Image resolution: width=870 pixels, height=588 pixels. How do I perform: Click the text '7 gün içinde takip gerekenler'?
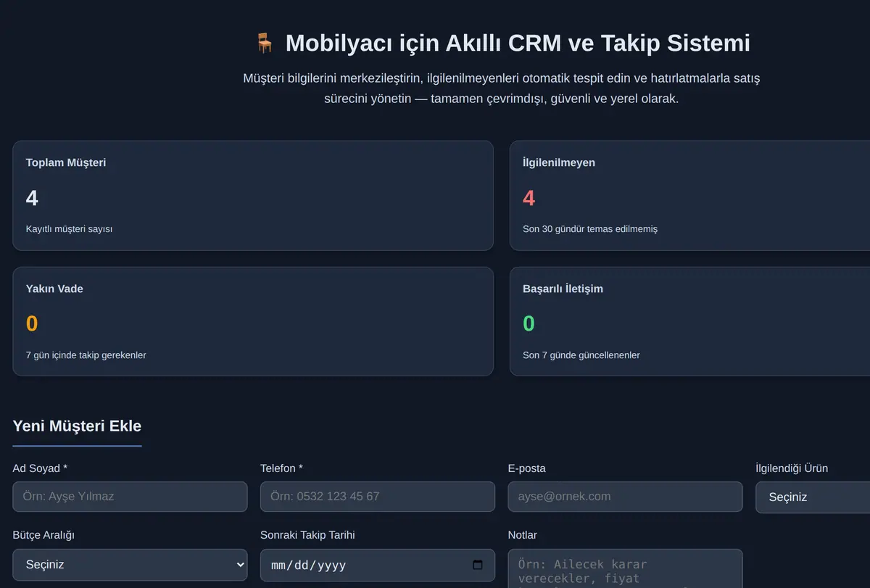(x=86, y=355)
